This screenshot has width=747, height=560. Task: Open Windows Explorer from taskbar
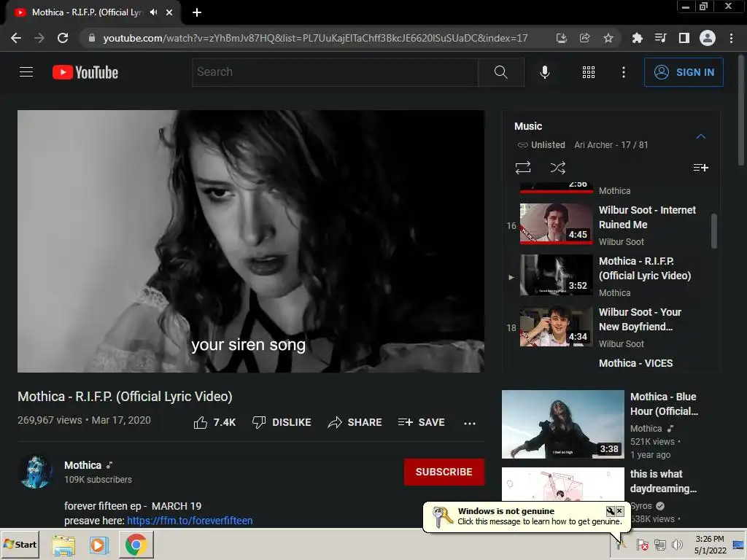(64, 545)
